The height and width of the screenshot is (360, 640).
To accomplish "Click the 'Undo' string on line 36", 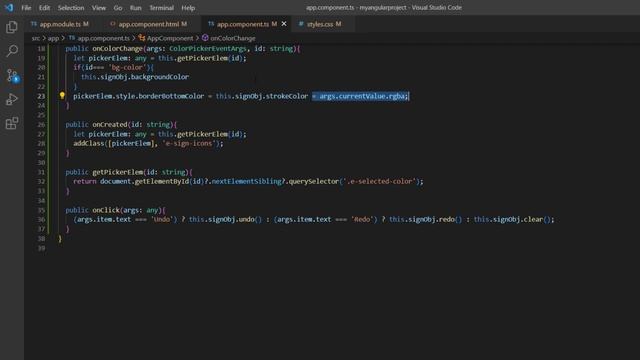I will 162,219.
